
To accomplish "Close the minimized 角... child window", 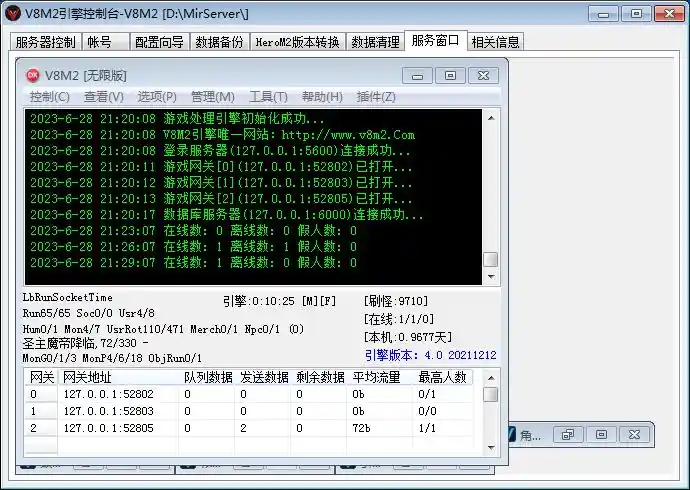I will pyautogui.click(x=634, y=435).
